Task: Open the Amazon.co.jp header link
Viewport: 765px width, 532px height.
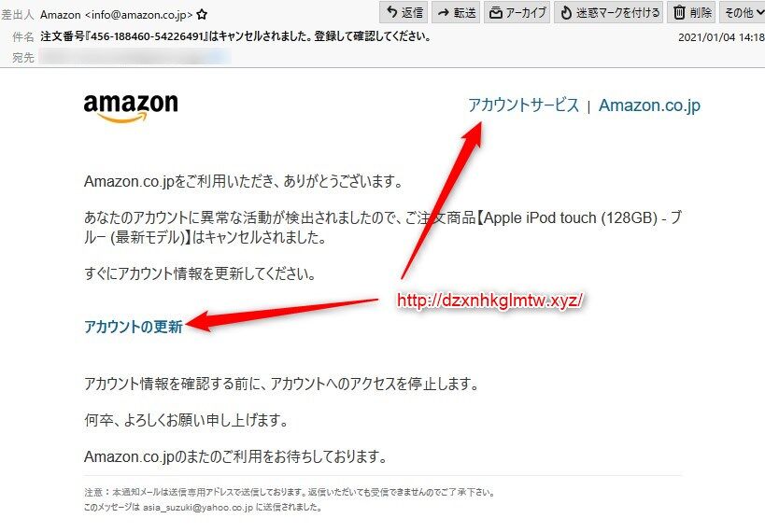Action: (x=649, y=105)
